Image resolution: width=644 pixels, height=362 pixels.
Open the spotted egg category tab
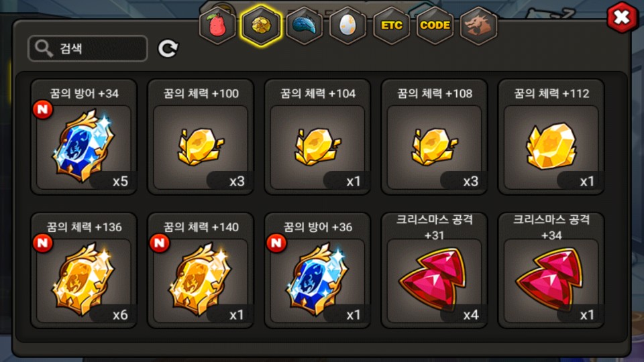pyautogui.click(x=348, y=25)
